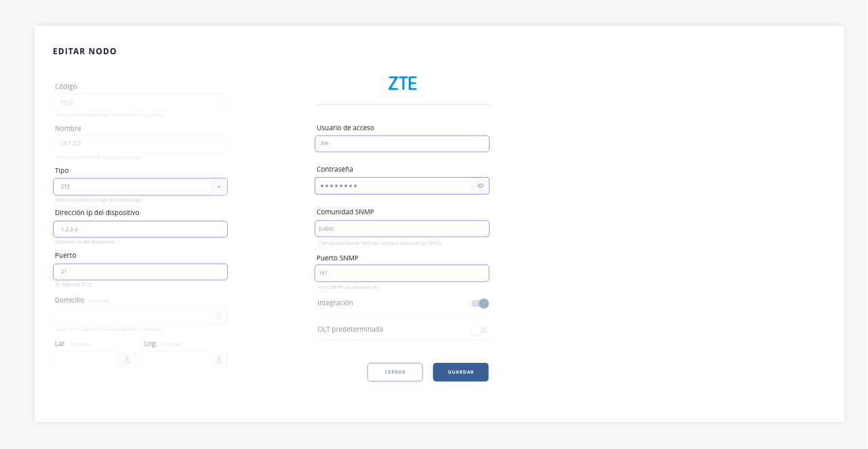Screen dimensions: 868x449
Task: Focus the Lng coordinate input
Action: (178, 359)
